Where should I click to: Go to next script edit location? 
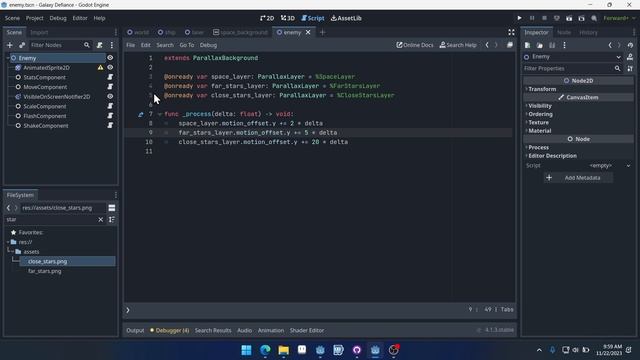[x=496, y=45]
